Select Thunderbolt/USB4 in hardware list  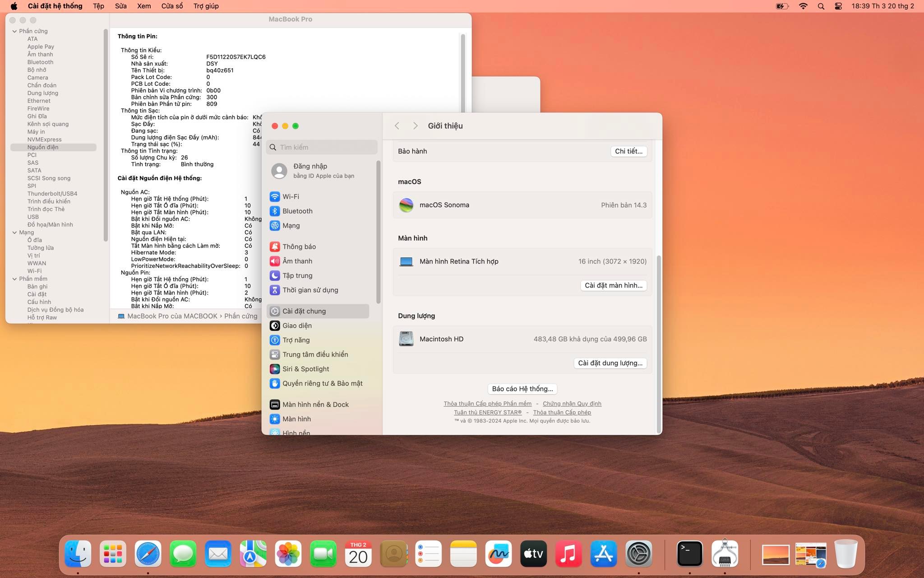tap(52, 194)
